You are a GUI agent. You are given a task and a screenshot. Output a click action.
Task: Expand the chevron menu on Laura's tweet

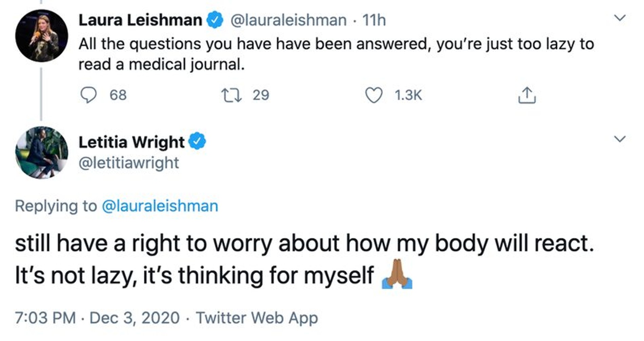coord(620,18)
